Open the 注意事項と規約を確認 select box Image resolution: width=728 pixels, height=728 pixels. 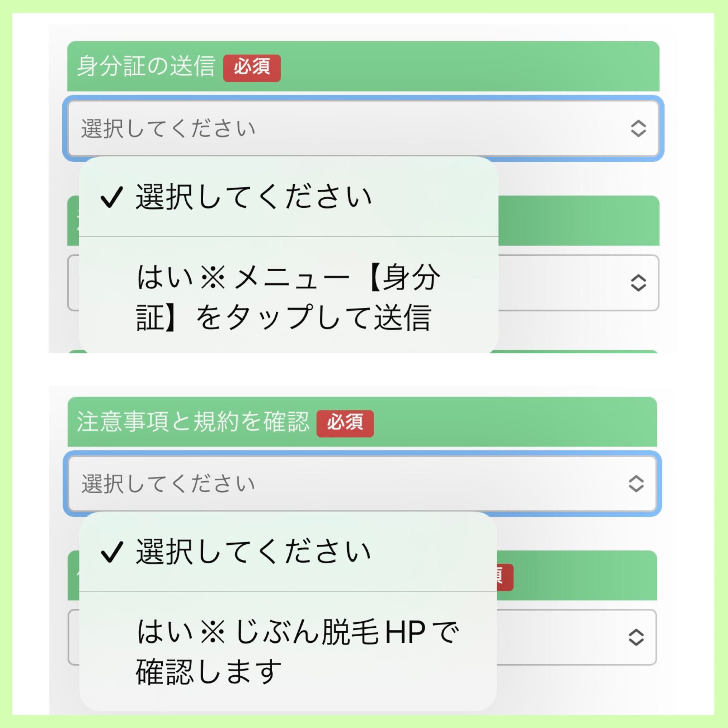point(339,483)
